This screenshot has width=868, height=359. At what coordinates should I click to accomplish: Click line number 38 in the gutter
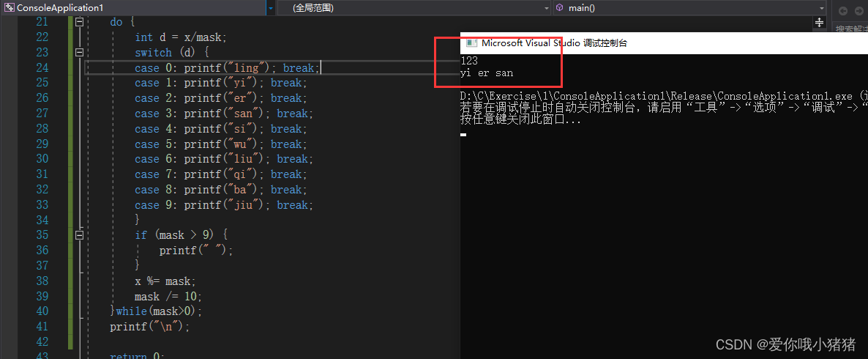[42, 281]
